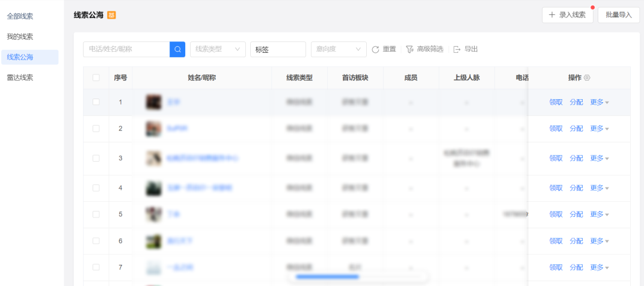This screenshot has height=286, width=644.
Task: Open avatar thumbnail in row 1
Action: pyautogui.click(x=153, y=102)
